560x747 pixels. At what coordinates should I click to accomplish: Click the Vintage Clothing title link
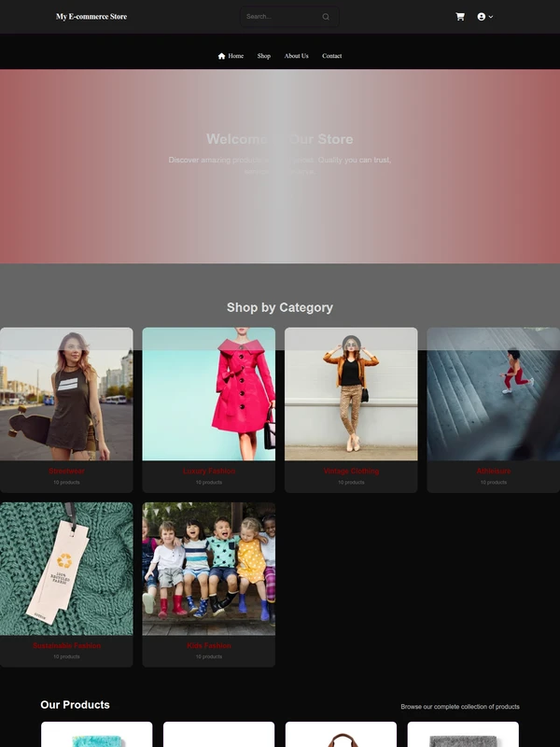tap(351, 472)
